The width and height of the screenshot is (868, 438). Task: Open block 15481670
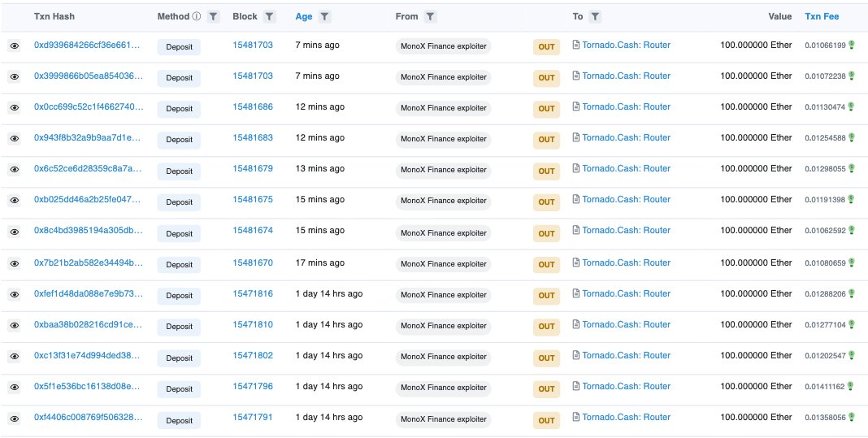point(253,262)
